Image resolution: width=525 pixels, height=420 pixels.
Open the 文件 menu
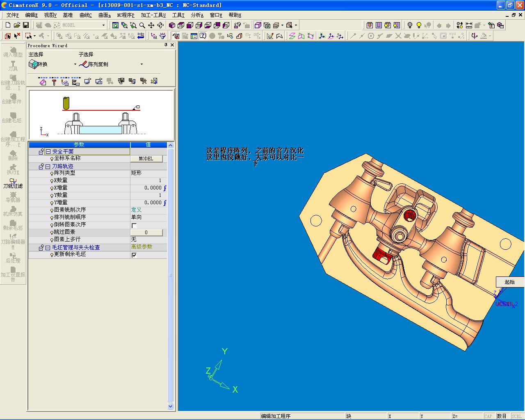click(12, 15)
